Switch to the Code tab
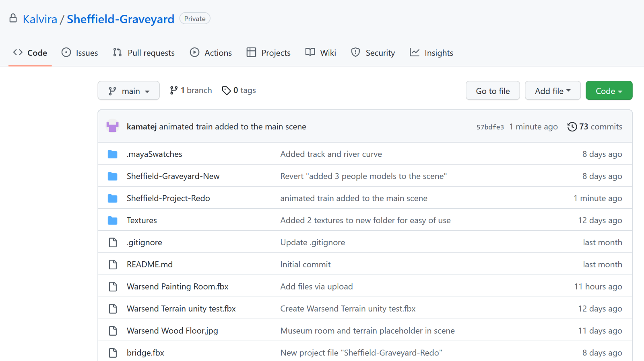Image resolution: width=644 pixels, height=361 pixels. [30, 53]
